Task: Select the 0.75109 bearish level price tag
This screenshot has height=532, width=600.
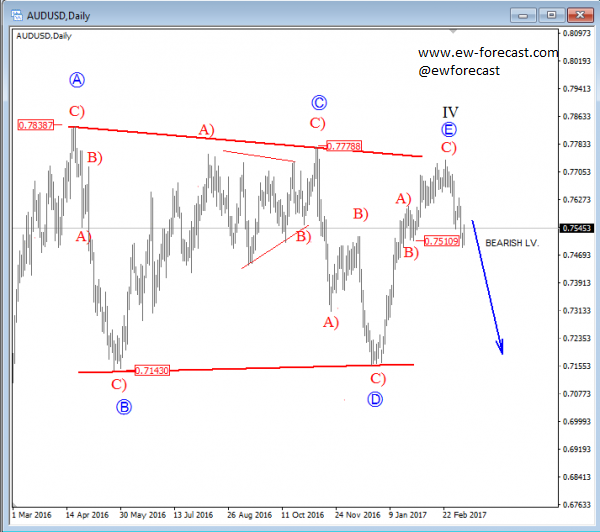Action: [x=440, y=241]
